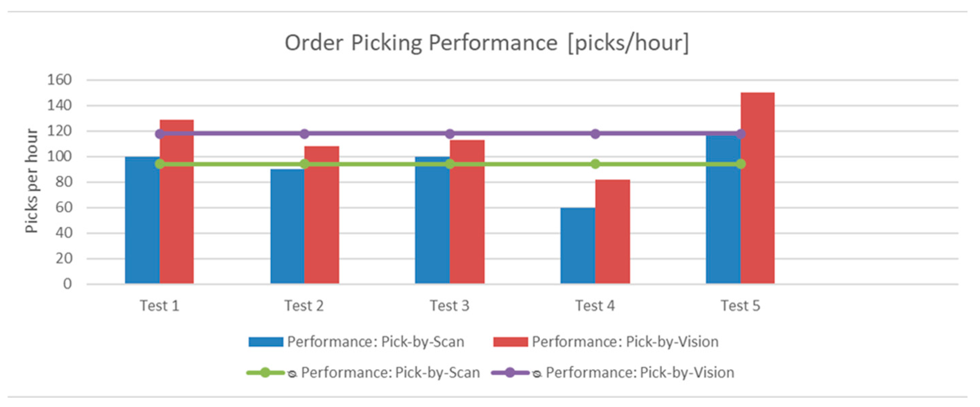Select the "Picks per hour" vertical axis title

[32, 181]
